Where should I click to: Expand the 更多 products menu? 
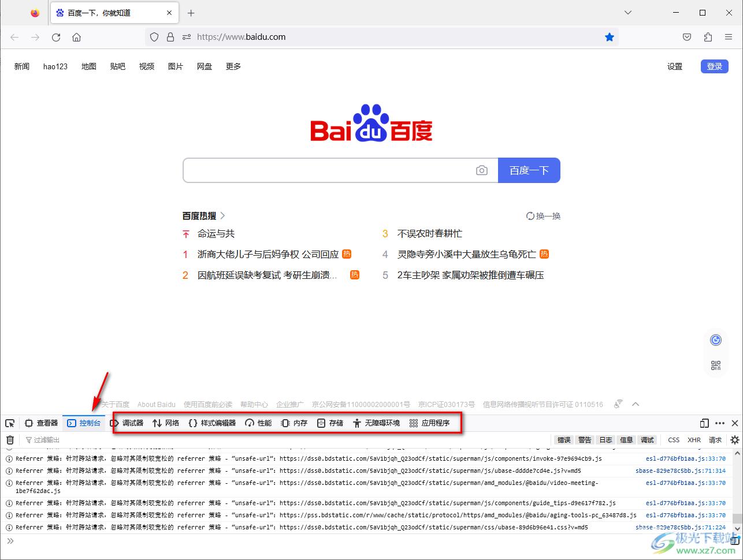[x=233, y=66]
